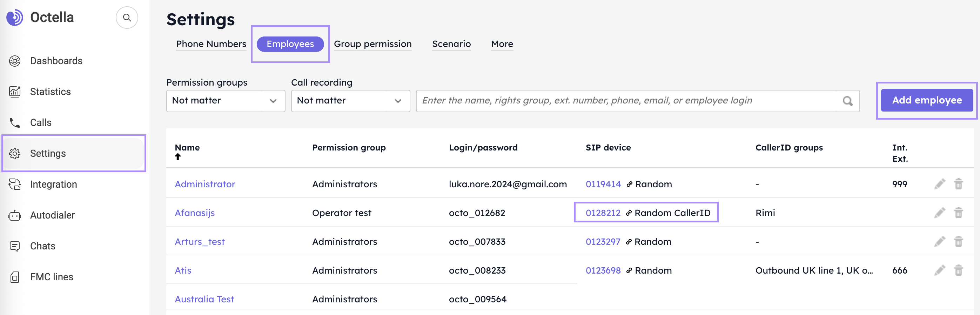This screenshot has height=315, width=980.
Task: Open the Autodialer page
Action: tap(52, 215)
